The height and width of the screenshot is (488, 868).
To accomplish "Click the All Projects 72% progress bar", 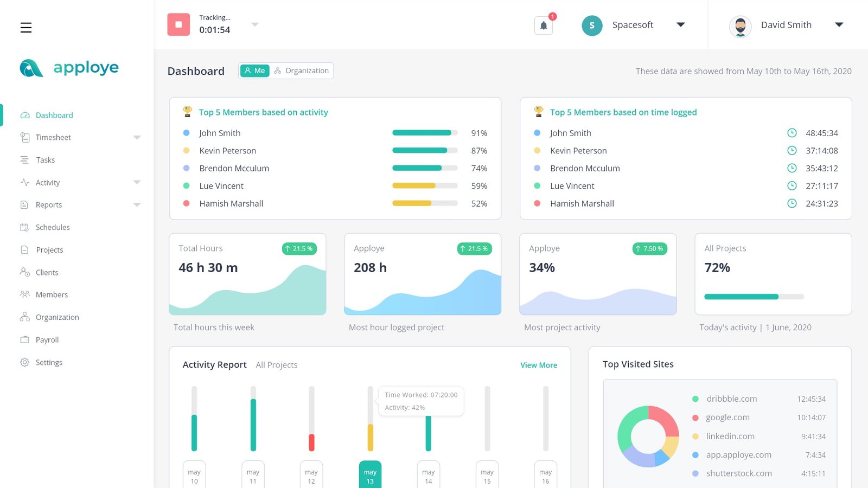I will coord(754,297).
